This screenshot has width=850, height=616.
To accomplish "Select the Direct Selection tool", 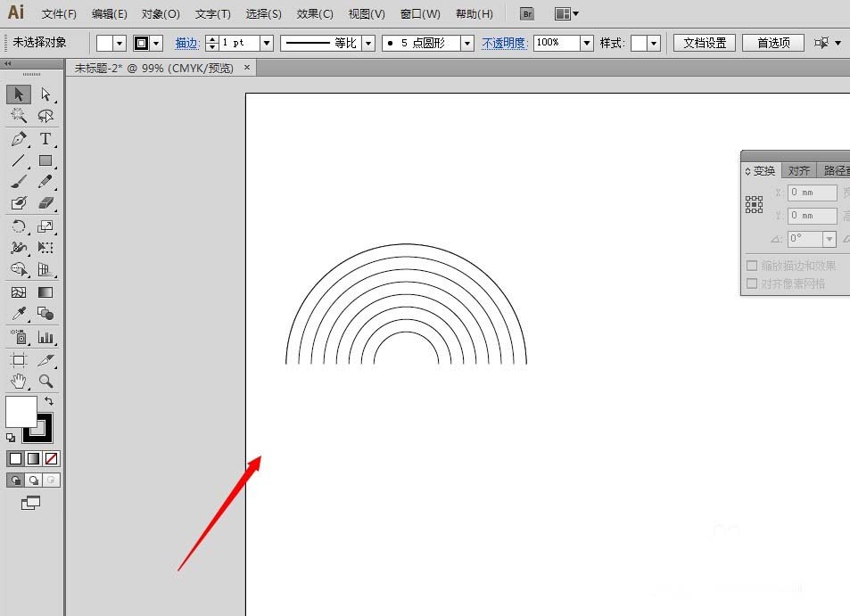I will coord(45,94).
